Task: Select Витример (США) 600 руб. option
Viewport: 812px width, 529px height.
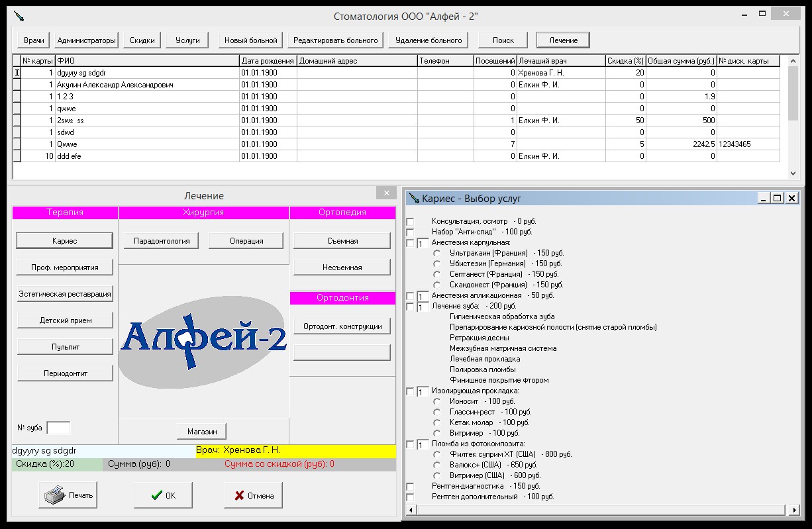Action: (x=436, y=476)
